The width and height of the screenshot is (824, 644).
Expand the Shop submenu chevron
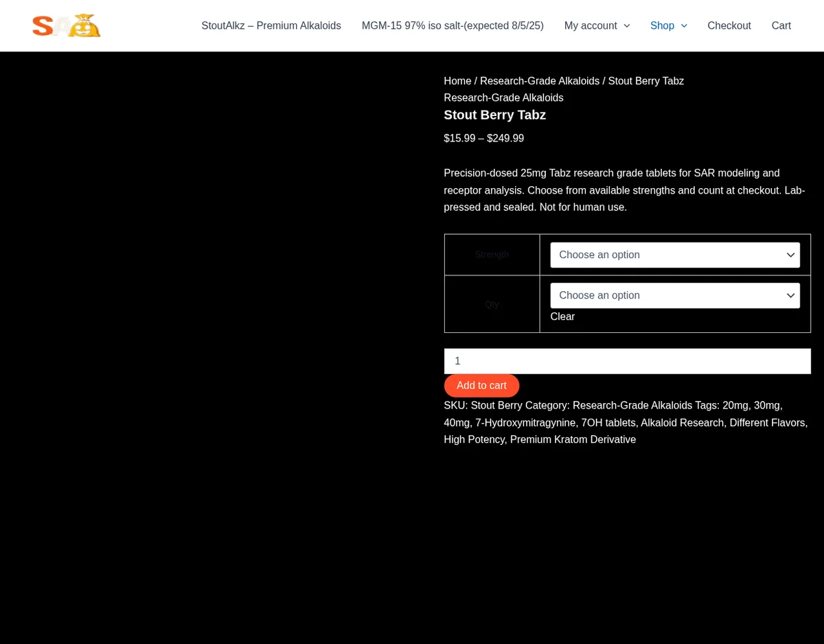[684, 26]
